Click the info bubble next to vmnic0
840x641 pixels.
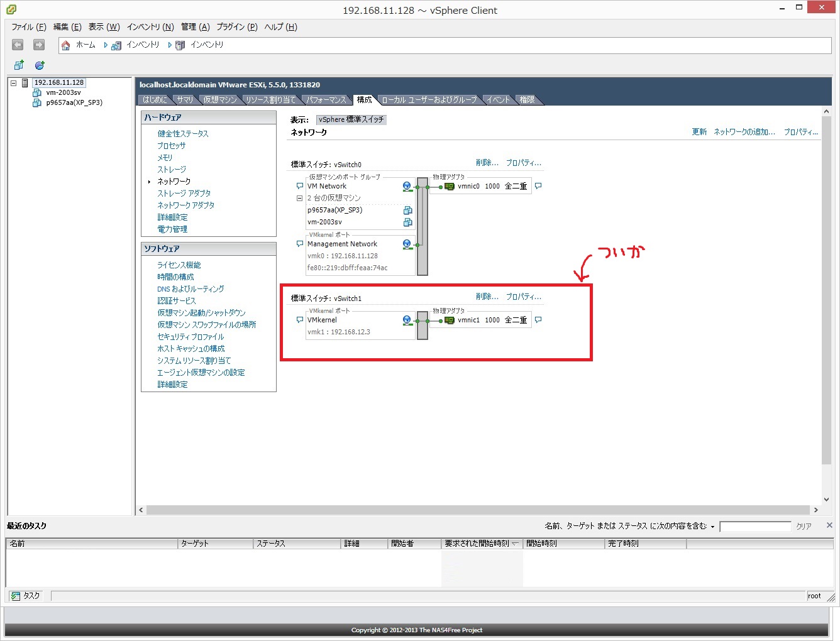[538, 187]
